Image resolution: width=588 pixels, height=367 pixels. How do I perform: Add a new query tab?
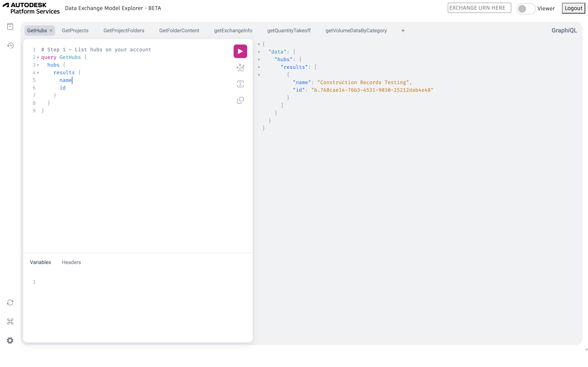point(403,31)
